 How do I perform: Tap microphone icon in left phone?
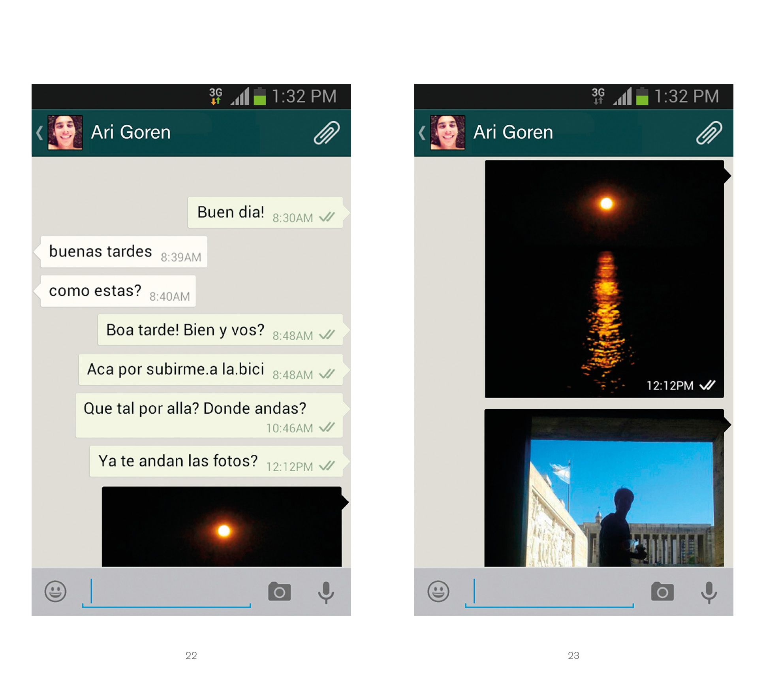coord(326,593)
